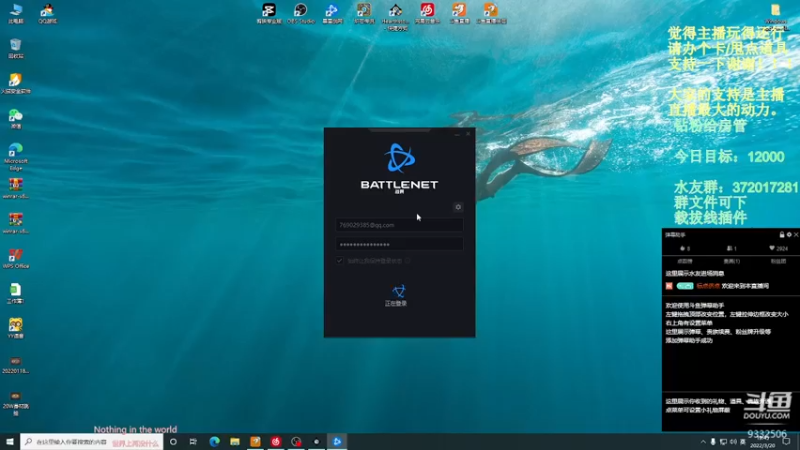The image size is (800, 450).
Task: Open OBS Studio desktop shortcut
Action: tap(301, 13)
